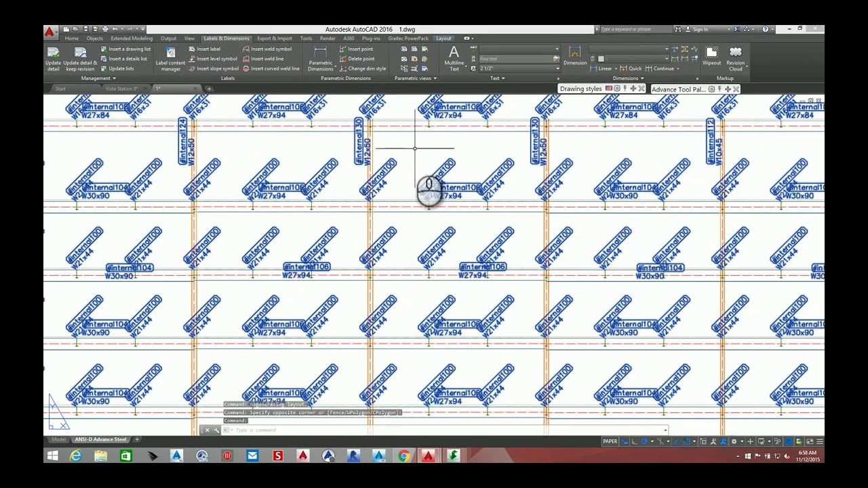The image size is (868, 488).
Task: Choose Insert weld symbol
Action: pyautogui.click(x=267, y=49)
